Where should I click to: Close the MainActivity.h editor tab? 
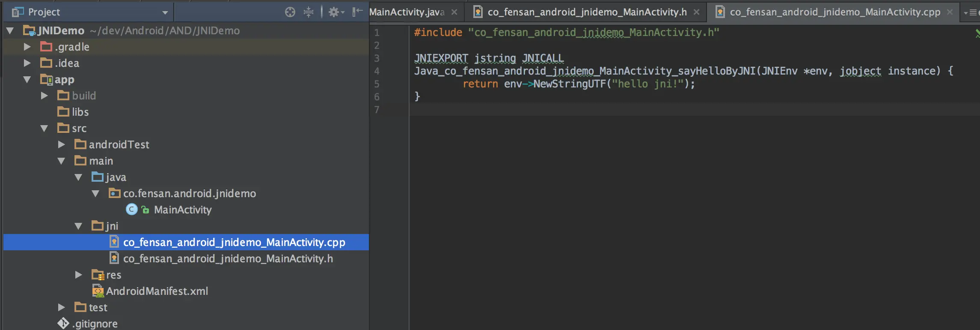pyautogui.click(x=697, y=12)
